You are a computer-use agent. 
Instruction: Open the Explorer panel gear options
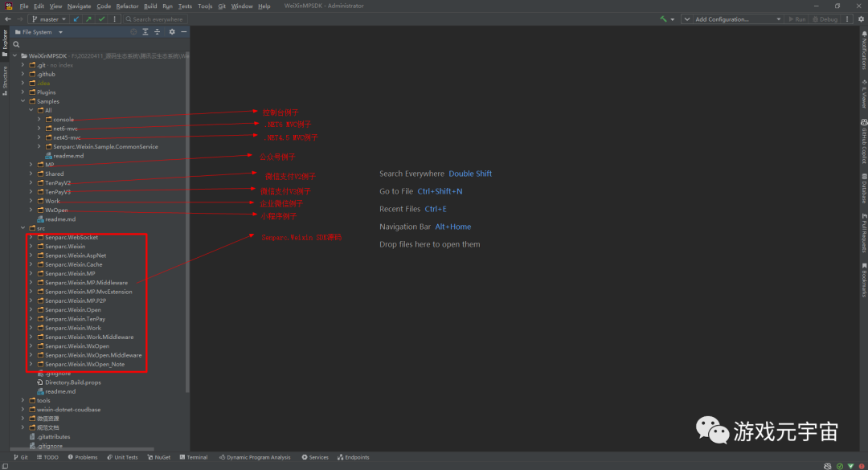(172, 32)
